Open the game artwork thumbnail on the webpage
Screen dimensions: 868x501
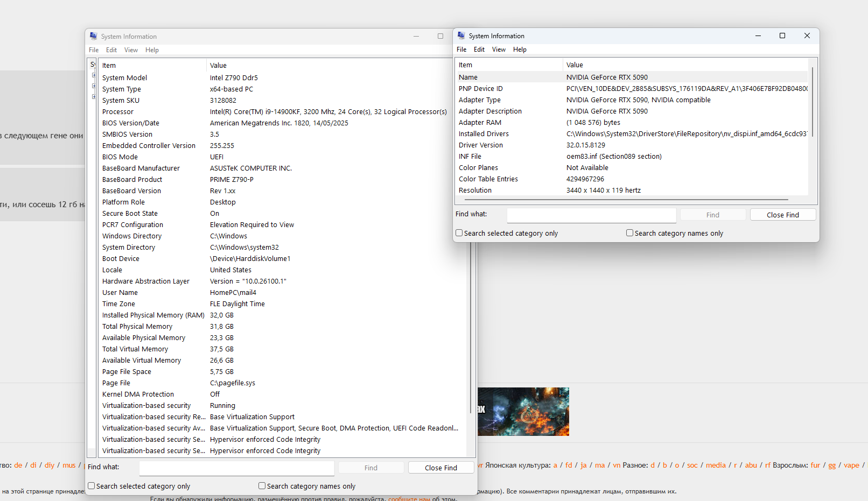click(523, 412)
